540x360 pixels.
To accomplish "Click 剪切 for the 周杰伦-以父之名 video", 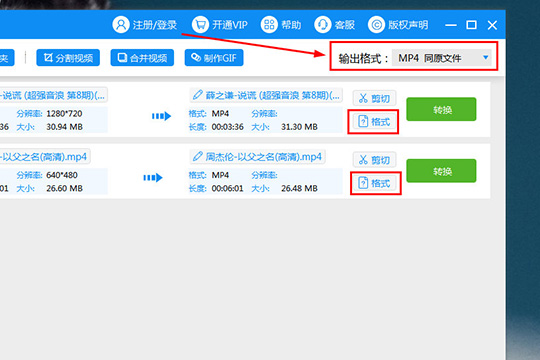I will pos(374,160).
